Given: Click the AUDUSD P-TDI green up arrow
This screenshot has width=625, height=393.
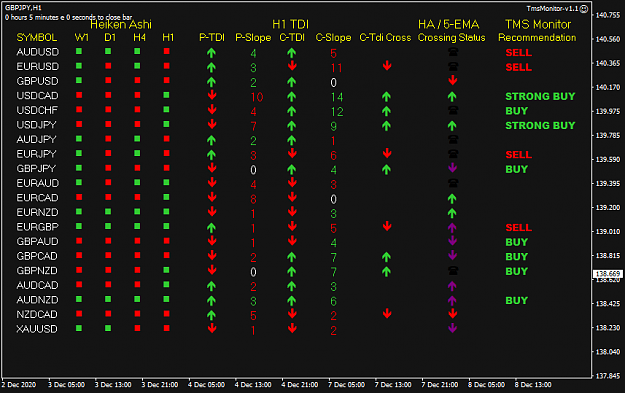Looking at the screenshot, I should pos(211,52).
